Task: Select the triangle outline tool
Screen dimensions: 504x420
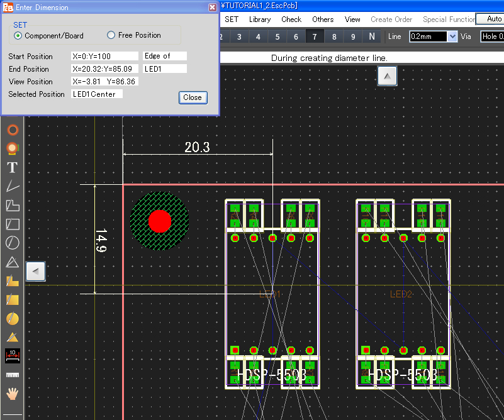Action: pos(13,262)
